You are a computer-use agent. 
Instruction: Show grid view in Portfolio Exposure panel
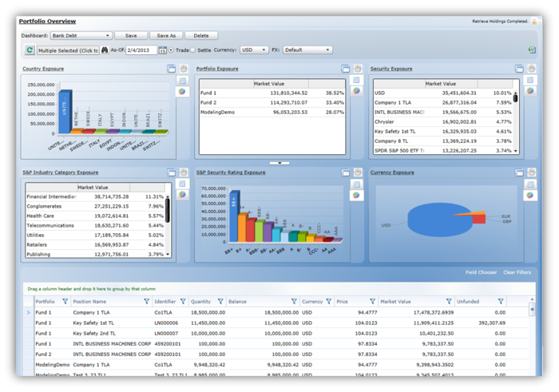356,81
